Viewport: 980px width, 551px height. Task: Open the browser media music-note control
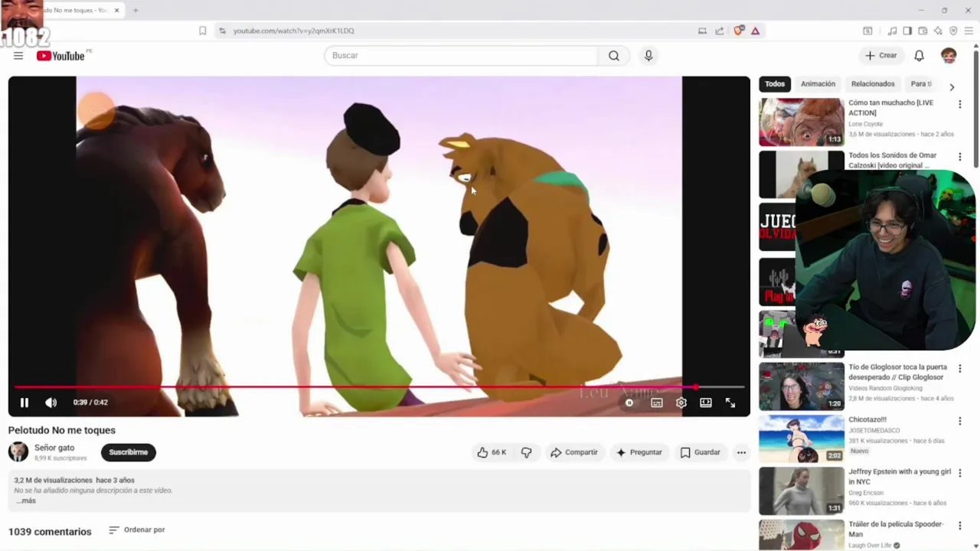click(x=892, y=31)
